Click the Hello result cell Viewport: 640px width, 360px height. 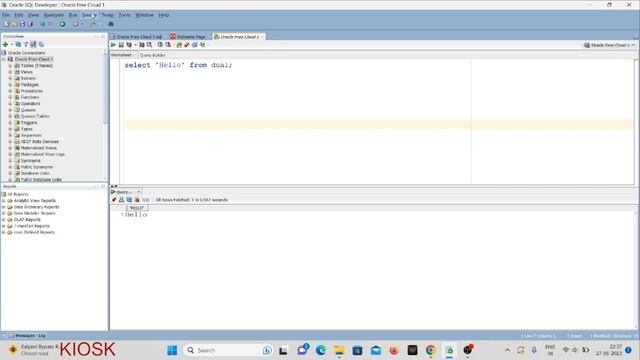pyautogui.click(x=136, y=215)
